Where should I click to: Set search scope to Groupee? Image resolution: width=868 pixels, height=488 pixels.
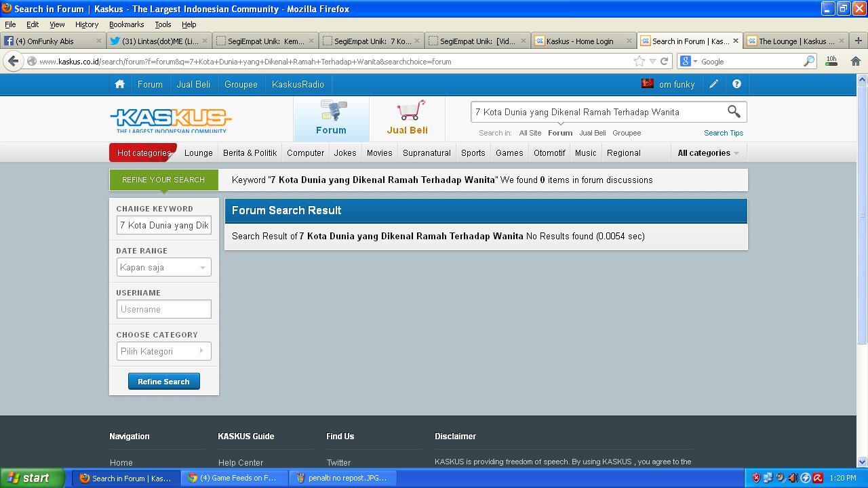point(627,133)
